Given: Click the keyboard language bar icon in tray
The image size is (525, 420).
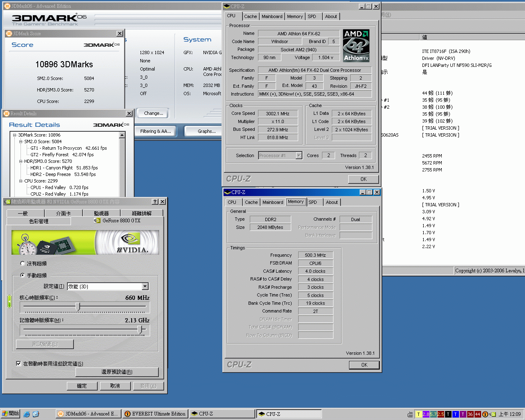Looking at the screenshot, I should pos(411,414).
